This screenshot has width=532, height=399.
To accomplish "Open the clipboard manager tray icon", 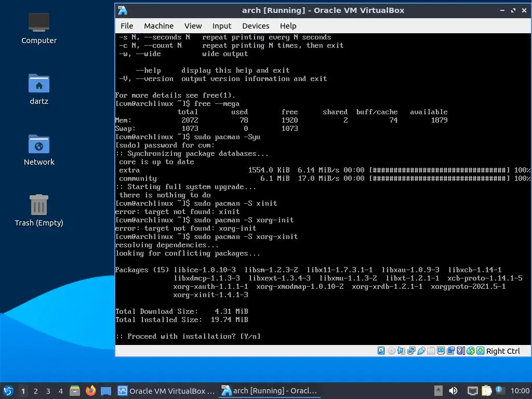I will (486, 391).
